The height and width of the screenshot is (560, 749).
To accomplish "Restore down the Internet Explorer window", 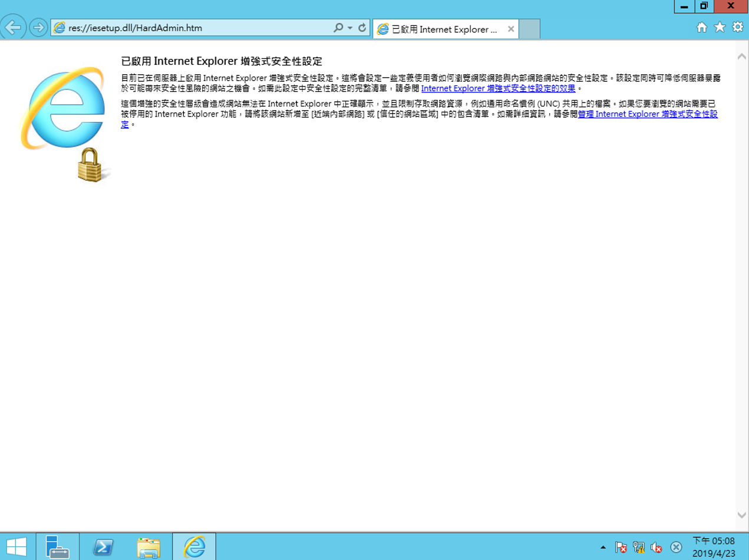I will point(704,6).
